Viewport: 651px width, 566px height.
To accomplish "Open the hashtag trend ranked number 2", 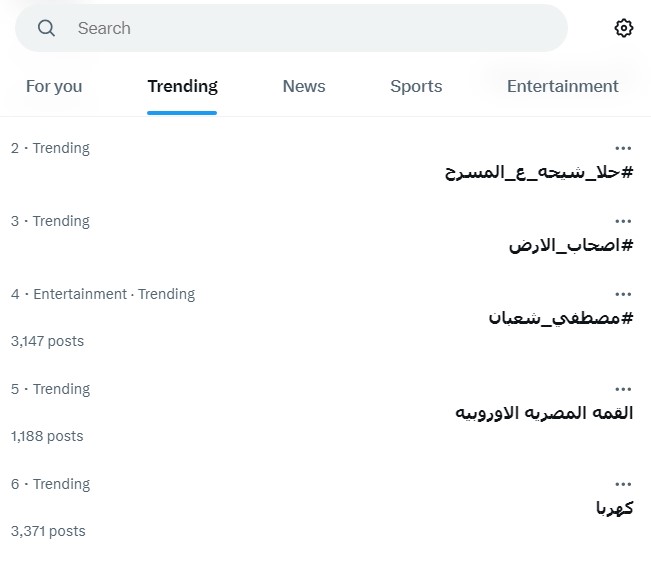I will [539, 172].
